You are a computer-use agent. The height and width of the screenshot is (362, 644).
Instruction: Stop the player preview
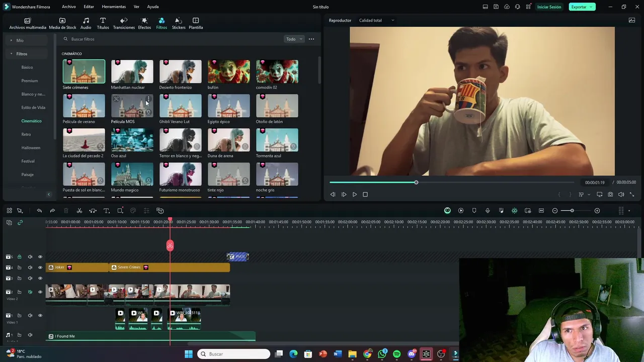(x=365, y=195)
